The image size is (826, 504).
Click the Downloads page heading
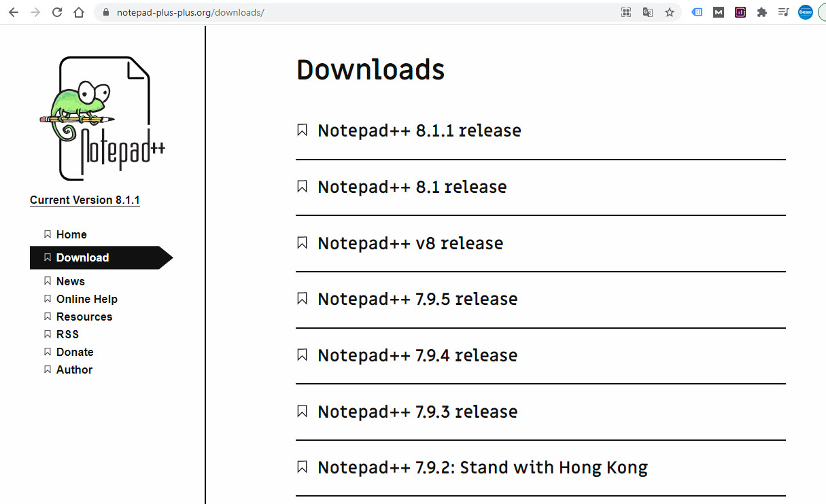371,69
